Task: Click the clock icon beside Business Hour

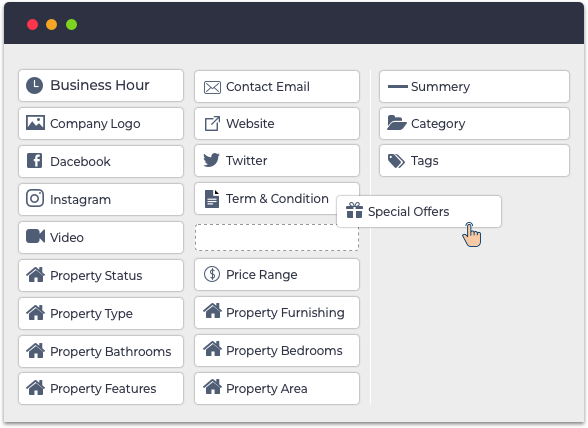Action: [x=34, y=86]
